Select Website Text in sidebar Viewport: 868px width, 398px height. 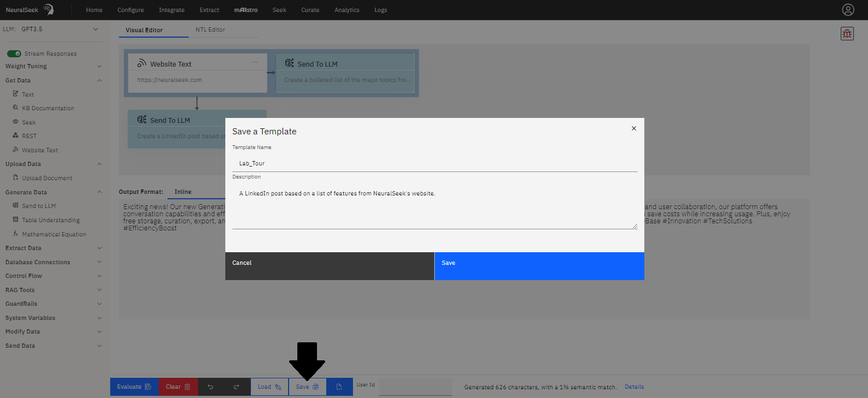[40, 150]
